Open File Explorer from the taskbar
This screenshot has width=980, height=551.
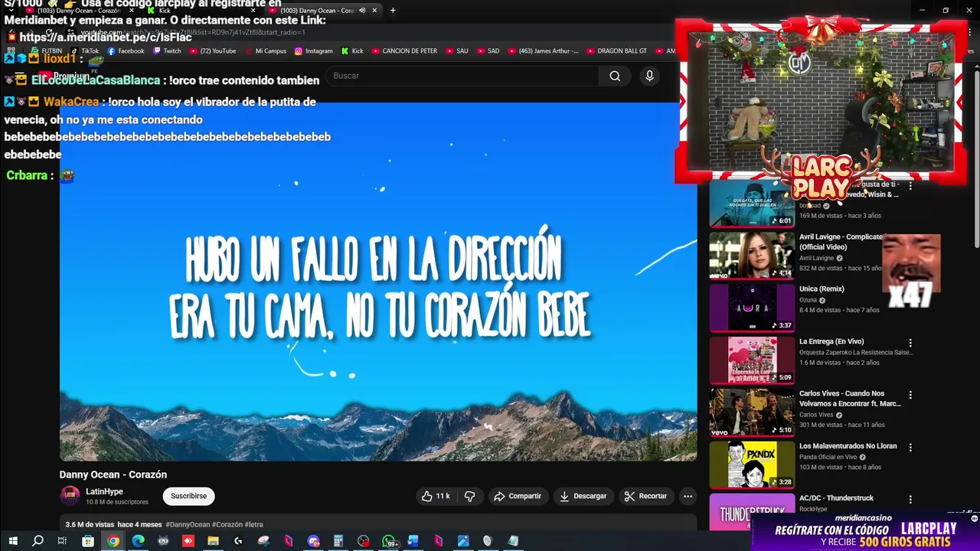coord(213,541)
